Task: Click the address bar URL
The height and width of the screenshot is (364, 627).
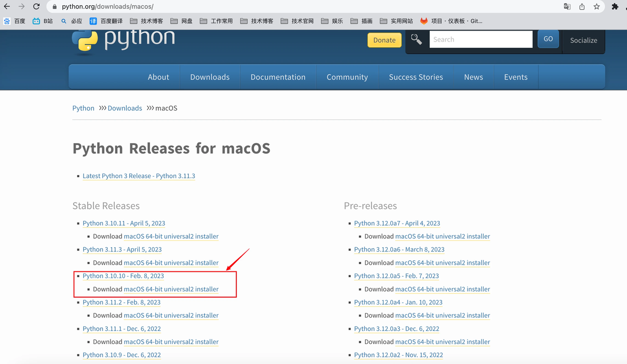Action: 107,7
